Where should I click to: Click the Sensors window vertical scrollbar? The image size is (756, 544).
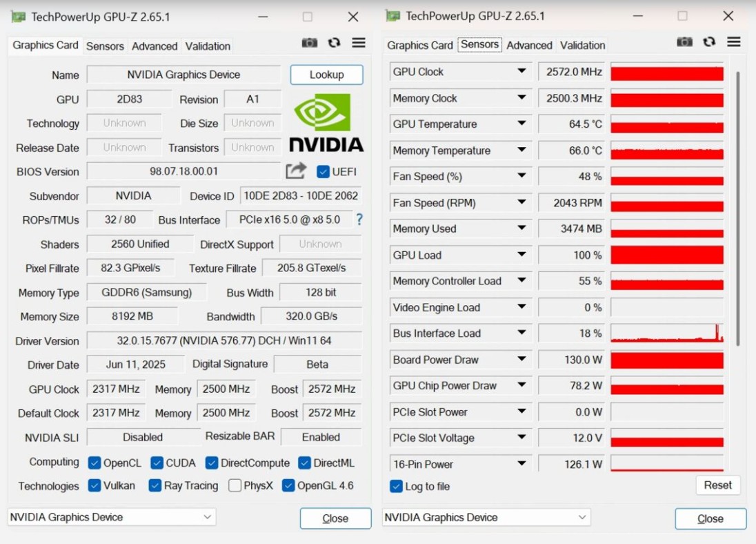(x=737, y=208)
